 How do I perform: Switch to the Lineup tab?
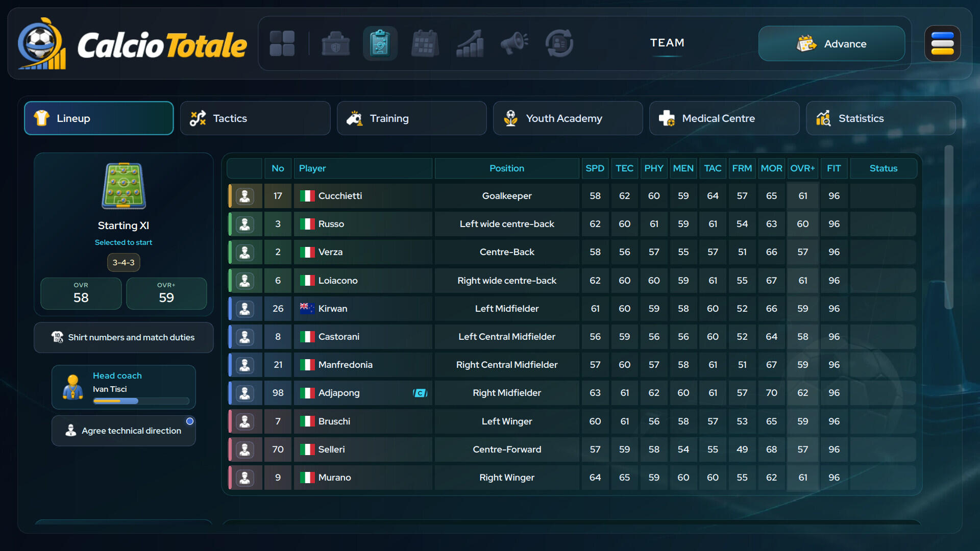click(x=99, y=118)
